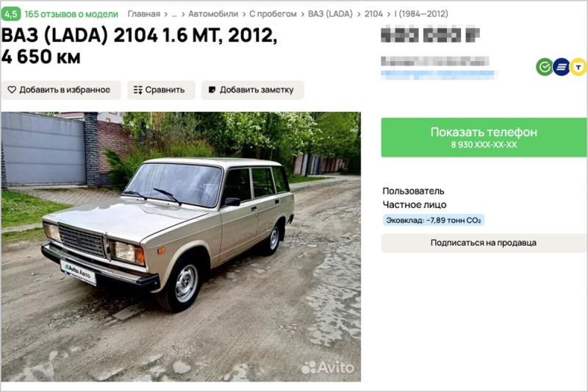Click the compare list icon

(x=138, y=90)
